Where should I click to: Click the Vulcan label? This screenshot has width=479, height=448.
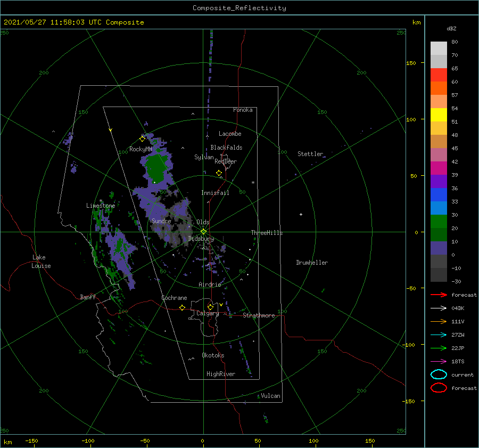click(x=270, y=396)
